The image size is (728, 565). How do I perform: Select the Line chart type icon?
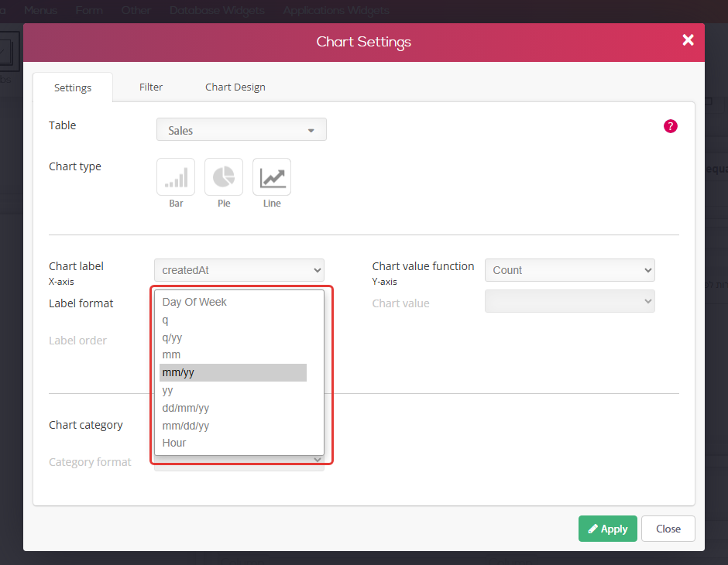272,176
